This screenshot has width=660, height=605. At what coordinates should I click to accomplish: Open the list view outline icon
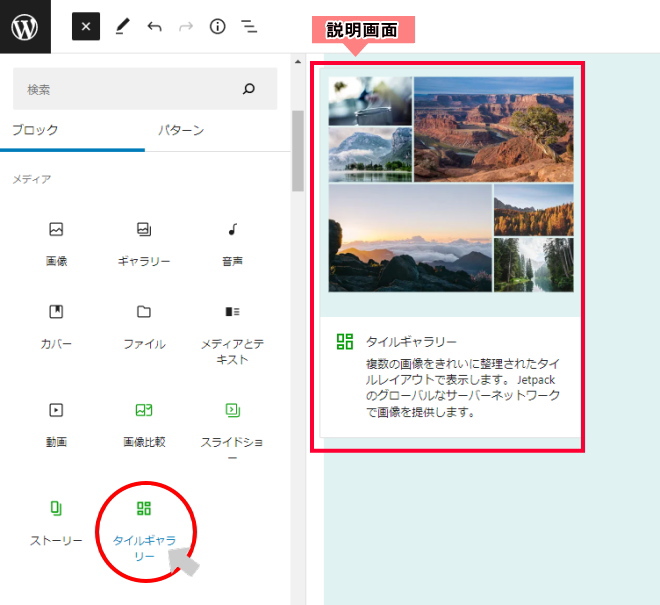click(x=249, y=27)
